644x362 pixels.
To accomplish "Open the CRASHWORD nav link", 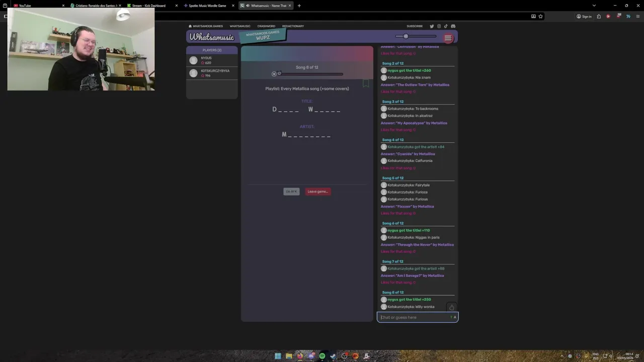I will click(x=266, y=26).
